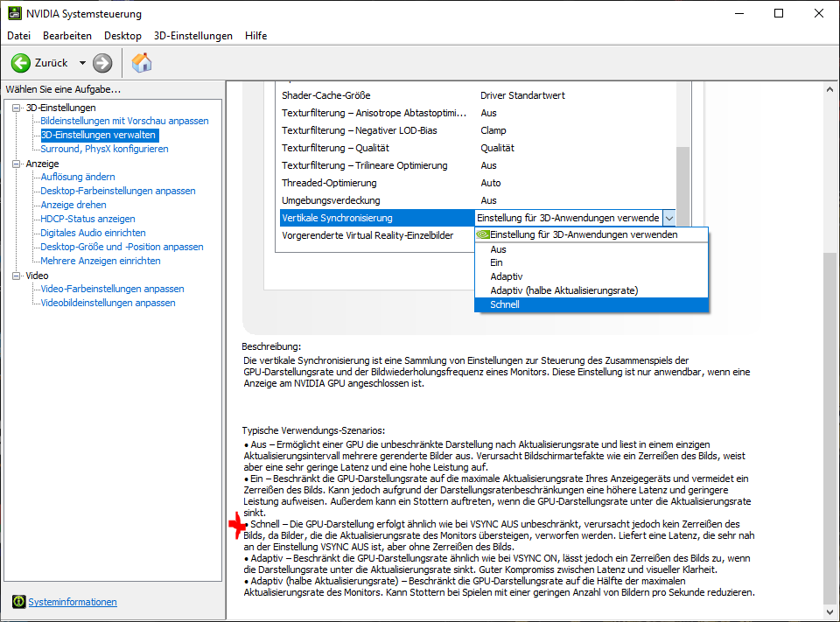Choose Adaptiv (halbe Aktualisierungsrate) option
Screen dimensions: 840x622
point(591,290)
